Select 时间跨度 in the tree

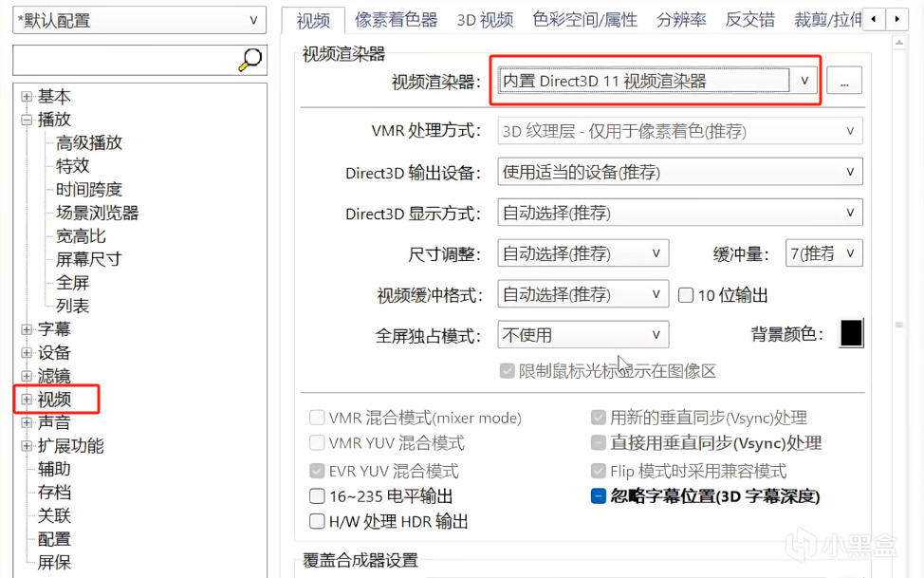(x=89, y=189)
